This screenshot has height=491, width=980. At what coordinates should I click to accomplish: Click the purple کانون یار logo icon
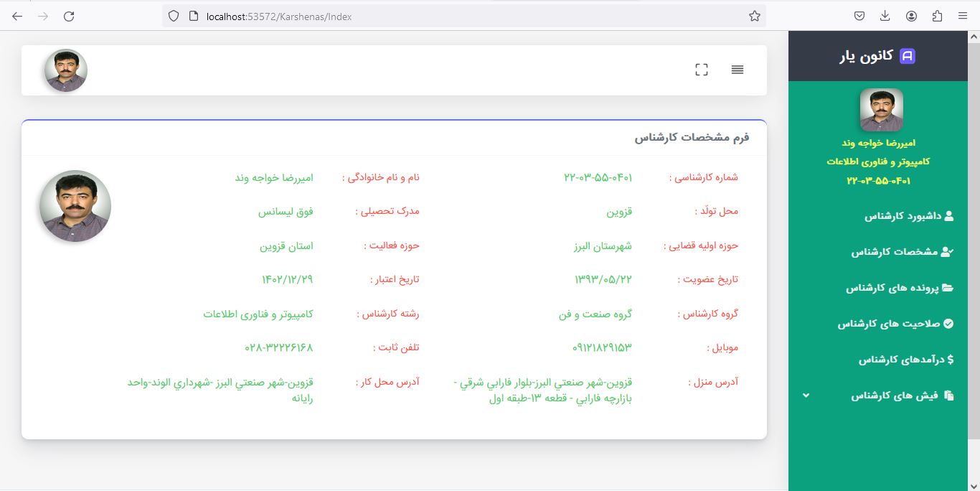pyautogui.click(x=908, y=56)
